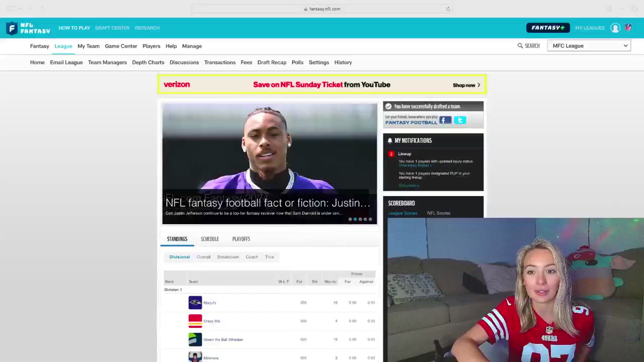Share on Facebook icon
This screenshot has height=362, width=644.
445,120
